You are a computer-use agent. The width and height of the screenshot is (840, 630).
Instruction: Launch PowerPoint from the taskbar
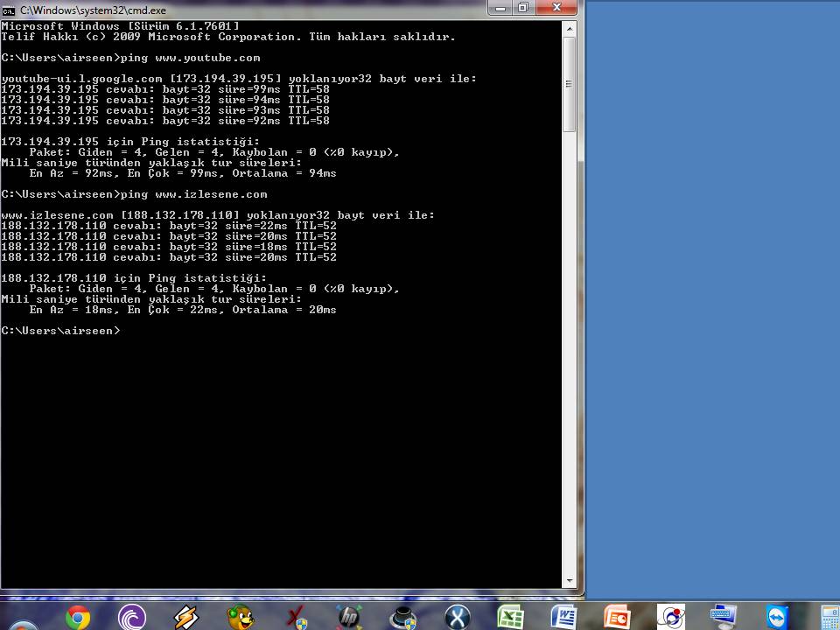617,618
